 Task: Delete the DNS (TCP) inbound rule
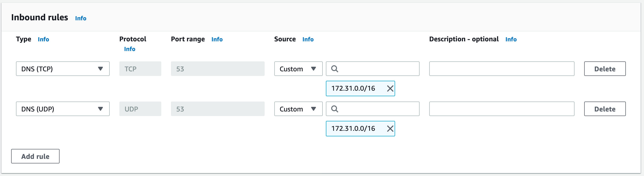tap(605, 69)
